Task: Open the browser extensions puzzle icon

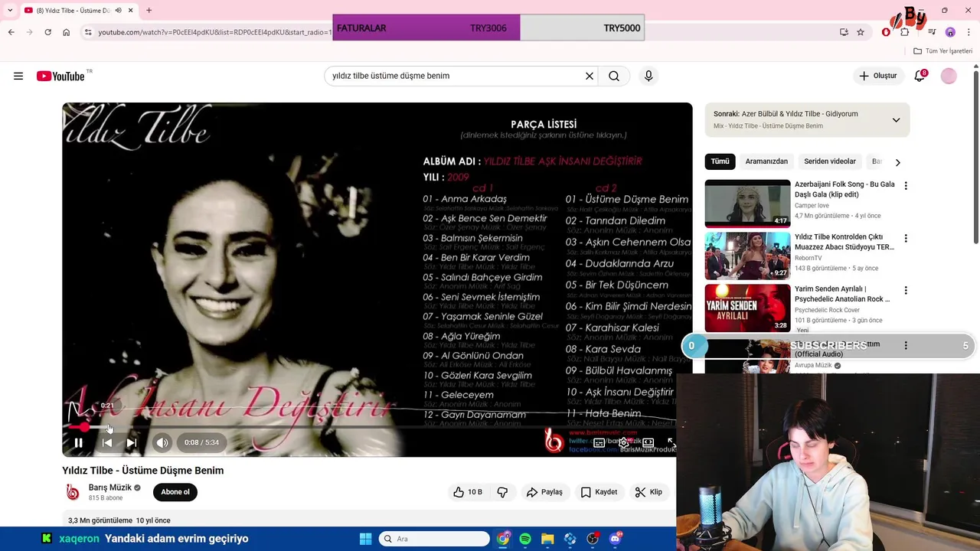Action: [x=905, y=32]
